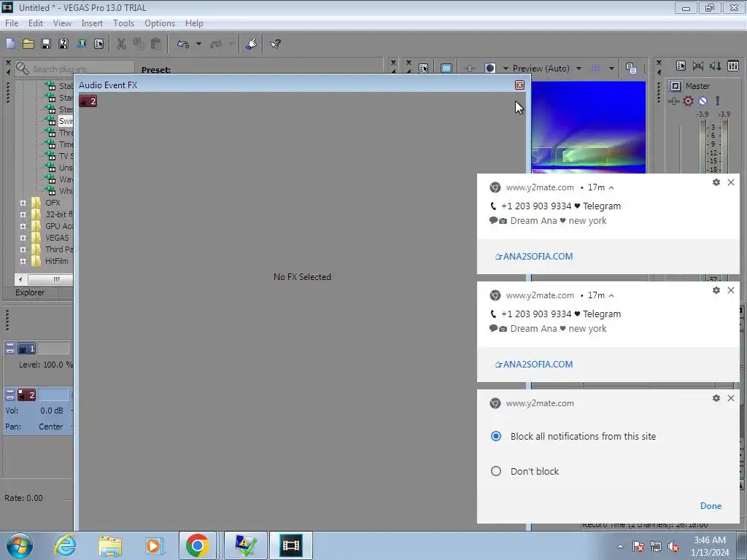Open the Options menu
Image resolution: width=747 pixels, height=560 pixels.
tap(160, 23)
